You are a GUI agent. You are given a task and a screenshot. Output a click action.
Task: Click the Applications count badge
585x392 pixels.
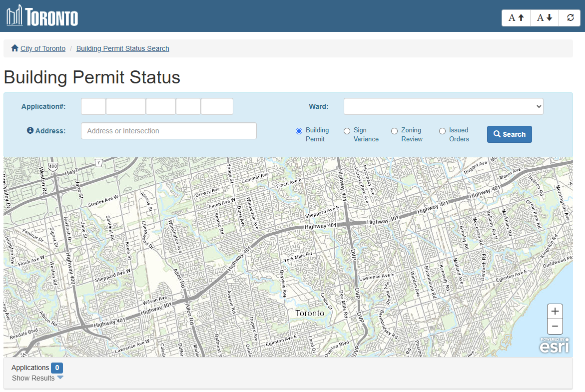(57, 368)
